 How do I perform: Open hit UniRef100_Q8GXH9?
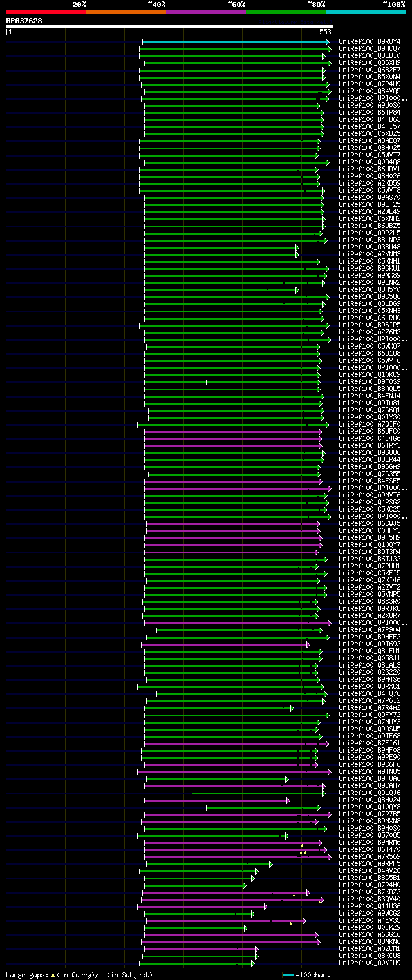(x=370, y=62)
